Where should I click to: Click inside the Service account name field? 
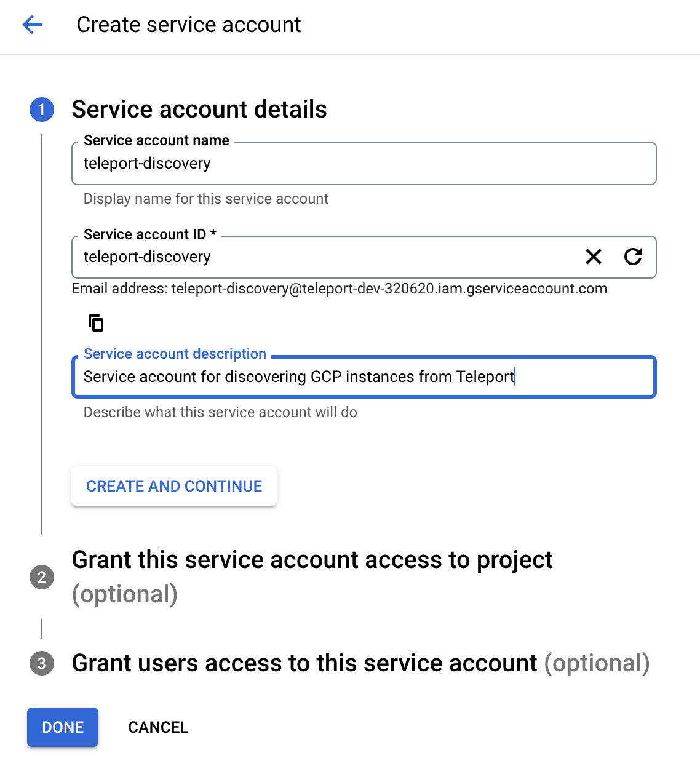coord(363,164)
